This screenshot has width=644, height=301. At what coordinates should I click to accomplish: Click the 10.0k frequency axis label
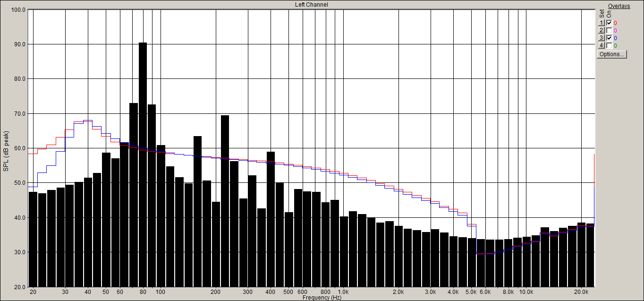[x=526, y=292]
